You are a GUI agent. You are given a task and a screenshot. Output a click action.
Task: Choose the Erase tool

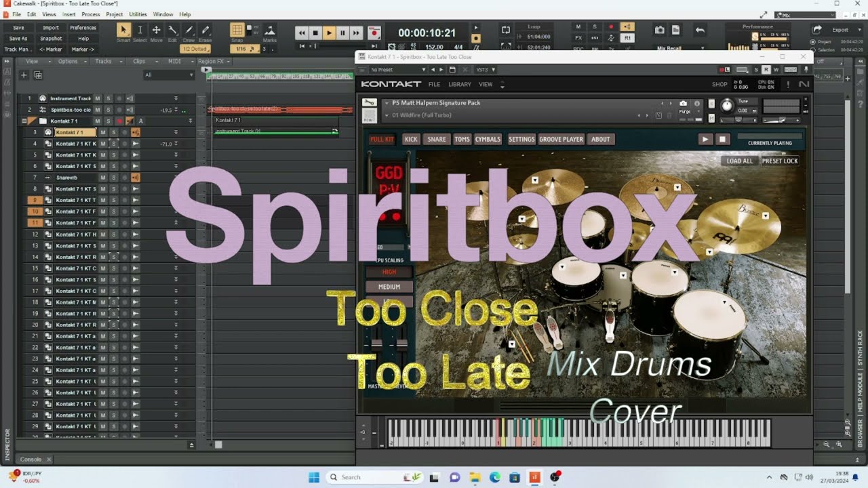(x=205, y=30)
